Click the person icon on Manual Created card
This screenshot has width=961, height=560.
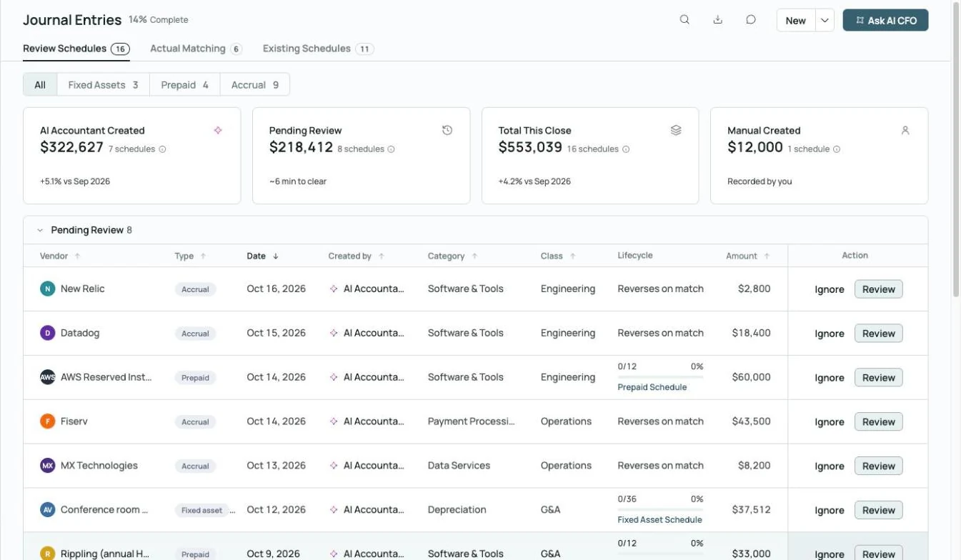(905, 130)
